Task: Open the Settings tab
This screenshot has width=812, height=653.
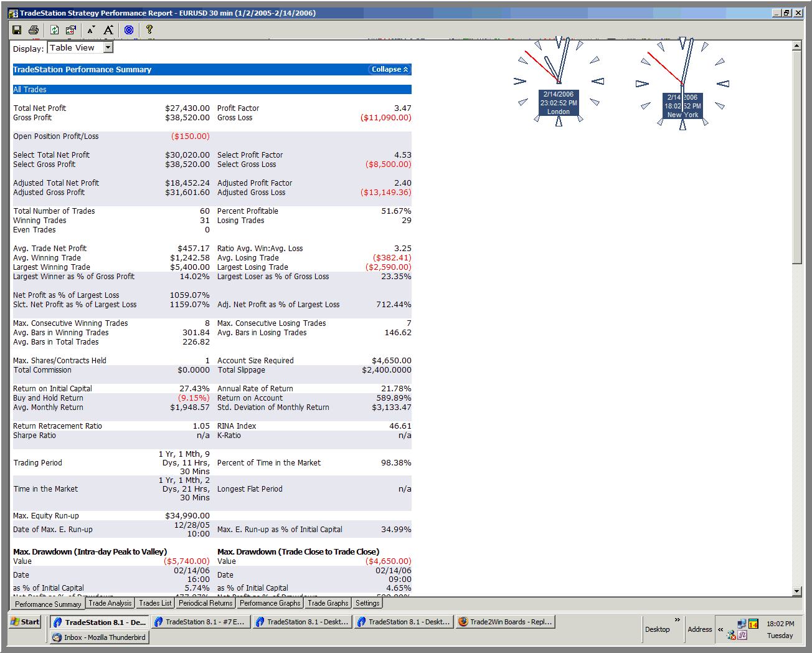Action: coord(367,603)
